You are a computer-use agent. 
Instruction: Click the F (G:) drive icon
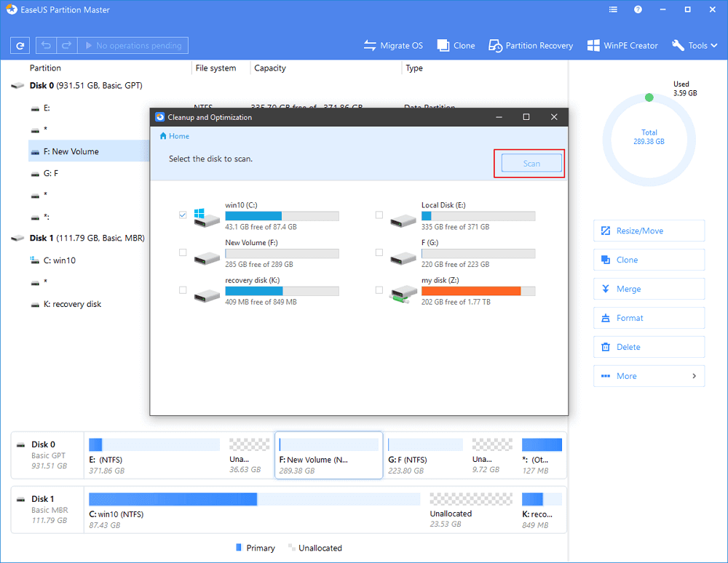pyautogui.click(x=403, y=257)
